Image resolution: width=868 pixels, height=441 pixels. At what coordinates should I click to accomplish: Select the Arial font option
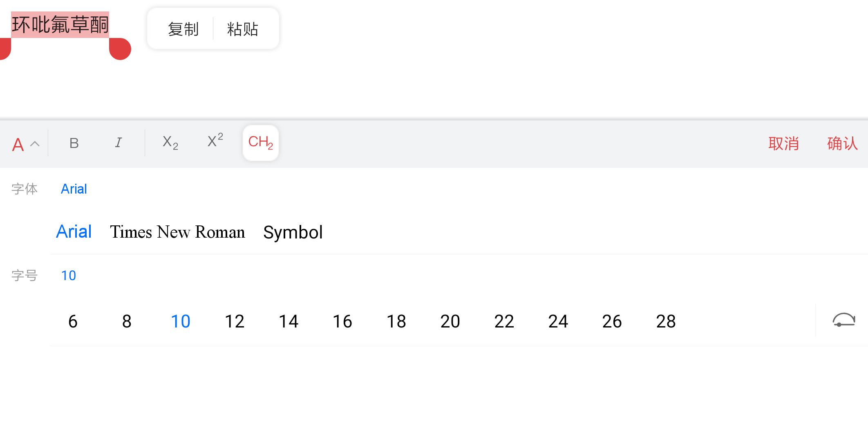point(74,232)
